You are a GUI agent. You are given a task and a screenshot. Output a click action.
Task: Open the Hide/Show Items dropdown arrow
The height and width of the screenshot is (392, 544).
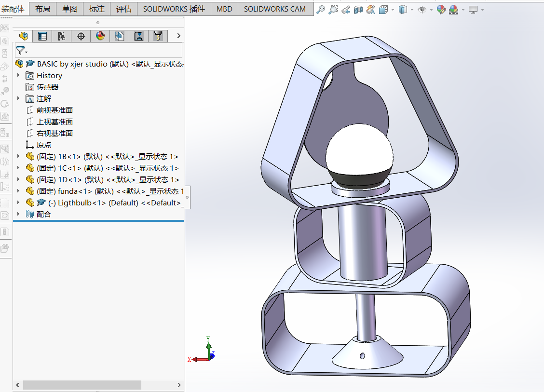pyautogui.click(x=431, y=10)
